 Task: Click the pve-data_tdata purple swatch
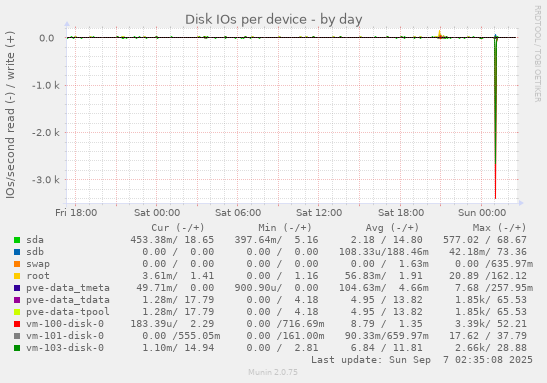click(x=17, y=300)
